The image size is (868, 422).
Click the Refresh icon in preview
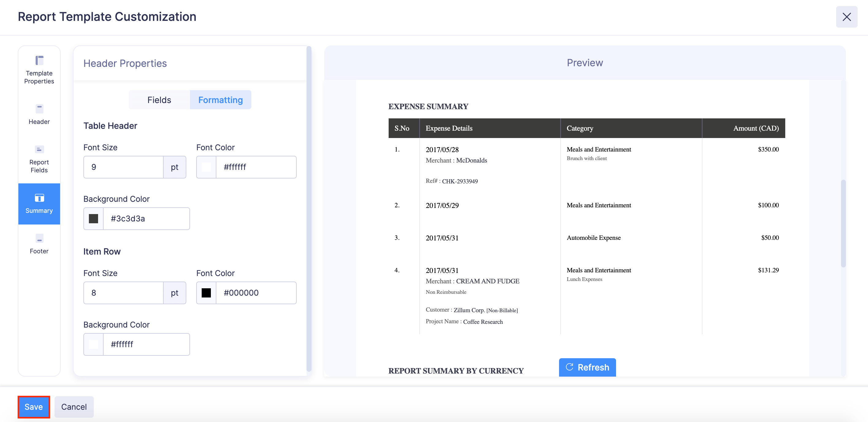(x=569, y=367)
